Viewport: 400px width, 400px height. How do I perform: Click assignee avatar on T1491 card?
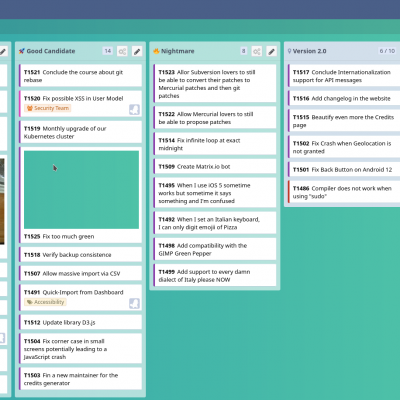[x=134, y=303]
